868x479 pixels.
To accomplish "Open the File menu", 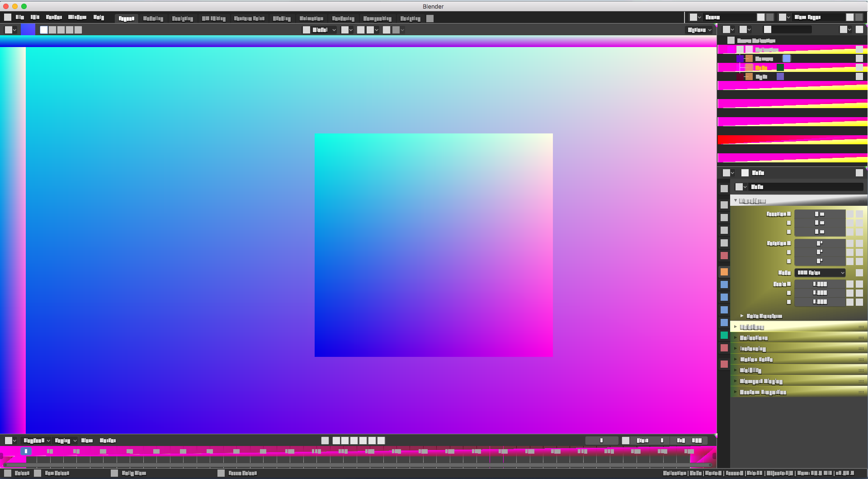I will pos(20,17).
